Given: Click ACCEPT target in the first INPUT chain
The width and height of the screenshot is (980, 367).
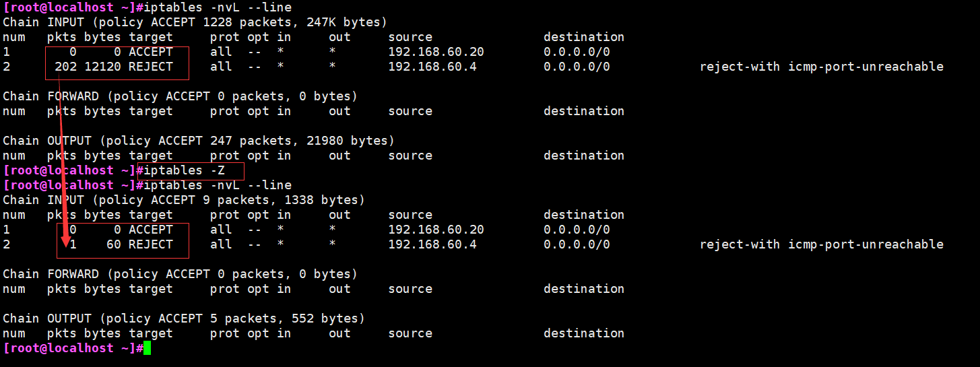Looking at the screenshot, I should 151,52.
